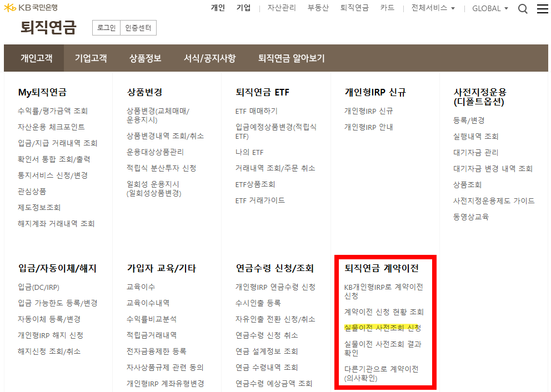
Task: Open 대기자금 관리
Action: point(476,153)
